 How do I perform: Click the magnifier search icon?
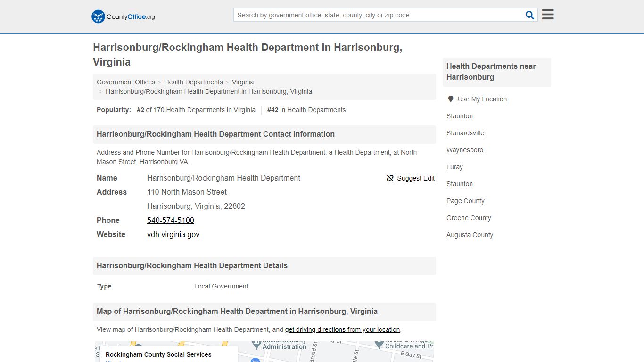coord(530,15)
